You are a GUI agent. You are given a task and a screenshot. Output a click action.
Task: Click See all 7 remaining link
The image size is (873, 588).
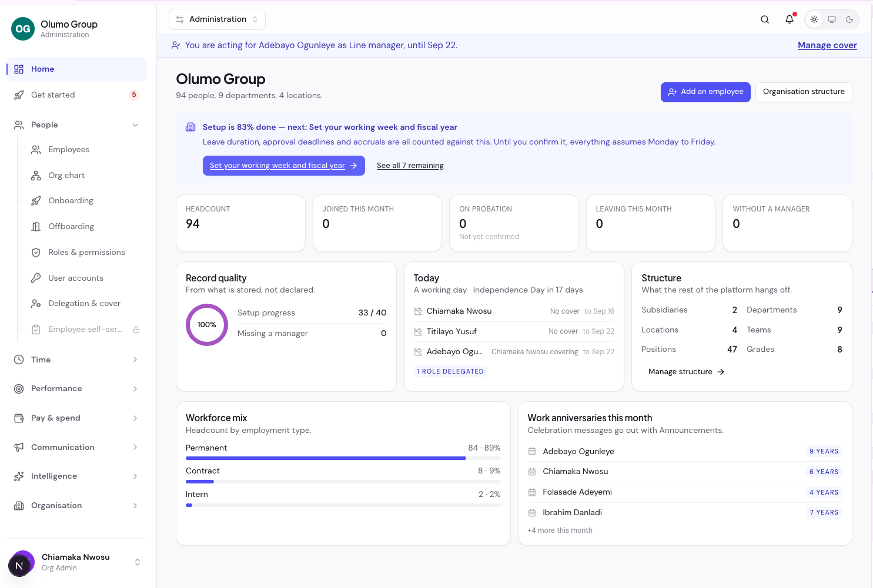click(410, 166)
